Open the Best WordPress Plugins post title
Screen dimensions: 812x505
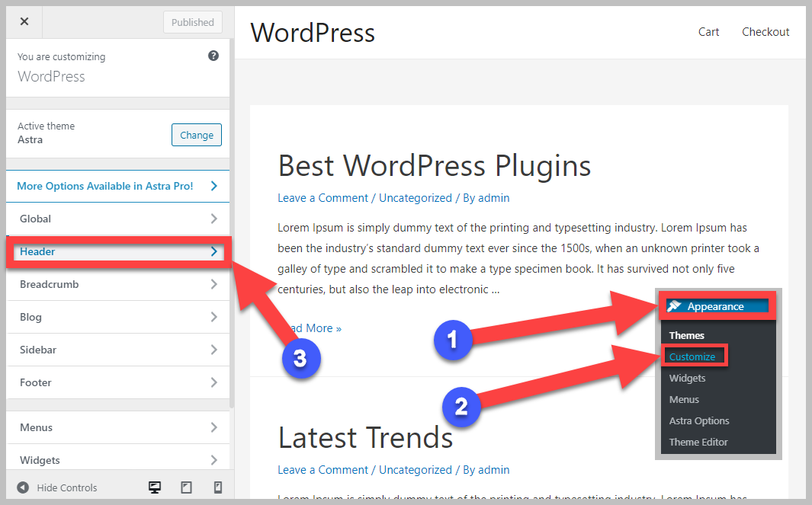pos(434,166)
